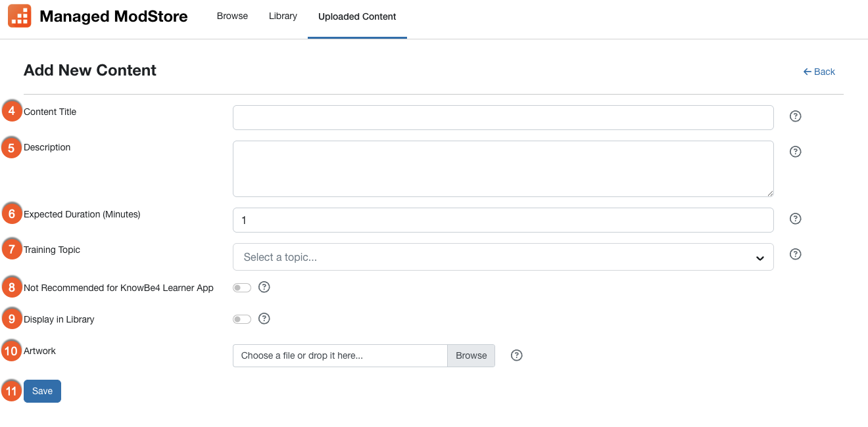Click the Display in Library help icon
This screenshot has height=427, width=868.
point(264,319)
